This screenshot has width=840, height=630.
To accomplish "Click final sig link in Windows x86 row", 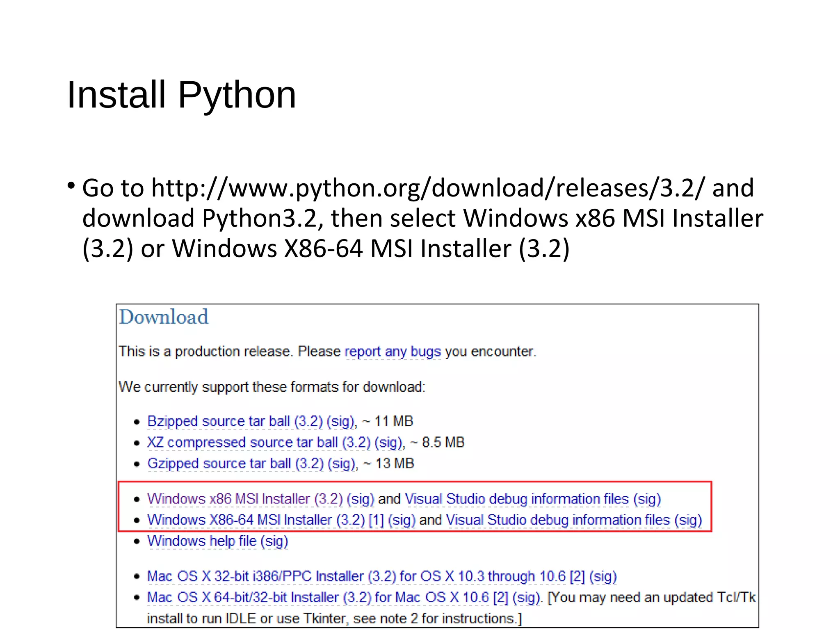I will pos(647,499).
